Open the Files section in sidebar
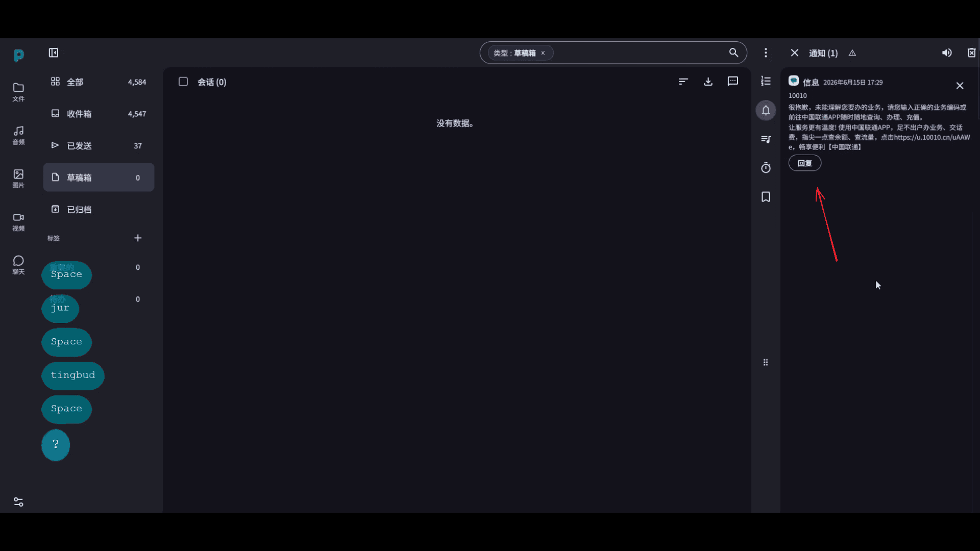Viewport: 980px width, 551px height. pyautogui.click(x=18, y=92)
